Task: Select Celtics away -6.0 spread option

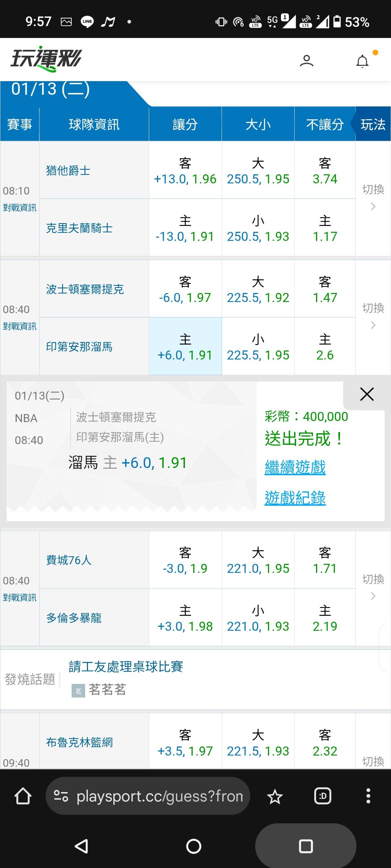Action: click(x=185, y=289)
